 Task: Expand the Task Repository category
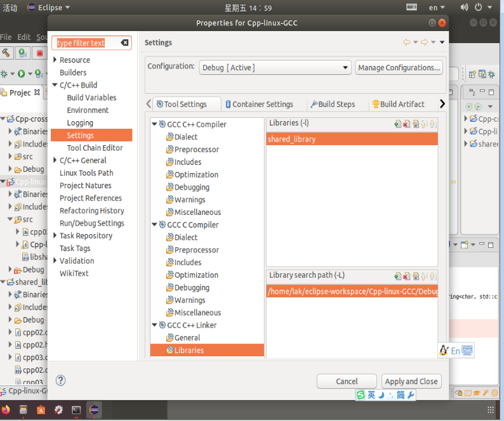pyautogui.click(x=55, y=235)
